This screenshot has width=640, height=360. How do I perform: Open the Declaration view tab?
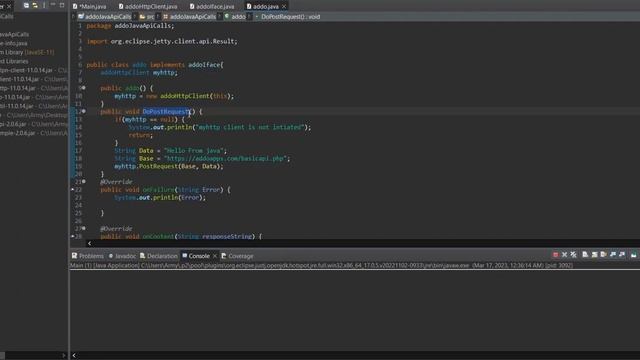(159, 256)
